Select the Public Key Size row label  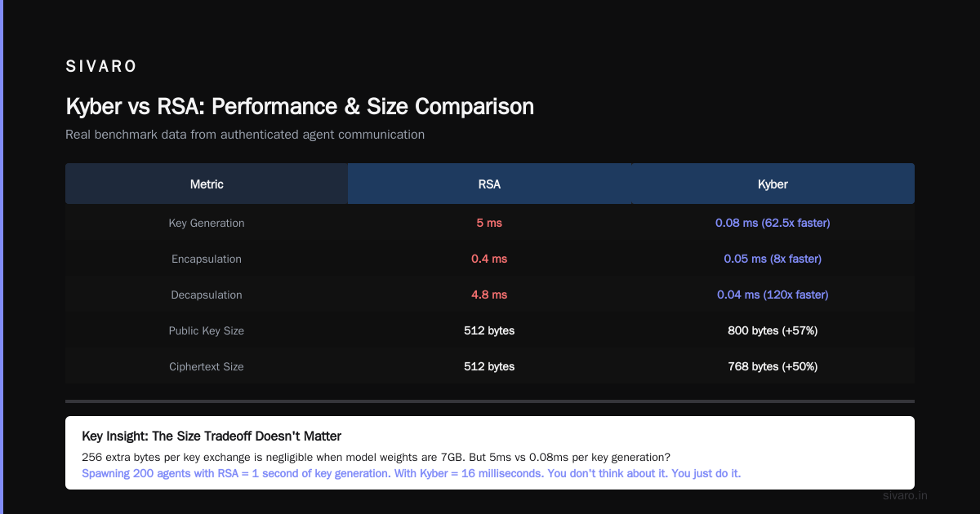[207, 330]
